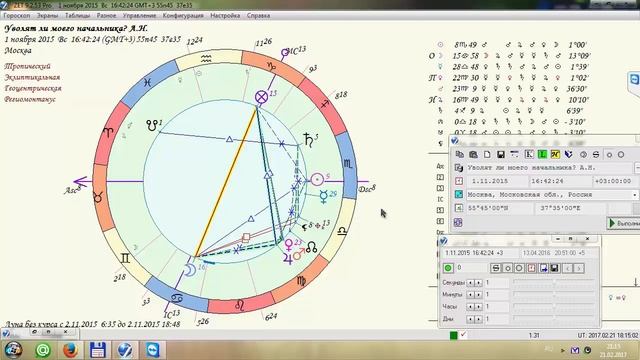Image resolution: width=640 pixels, height=360 pixels.
Task: Decrease Часы with its left arrow
Action: 471,307
